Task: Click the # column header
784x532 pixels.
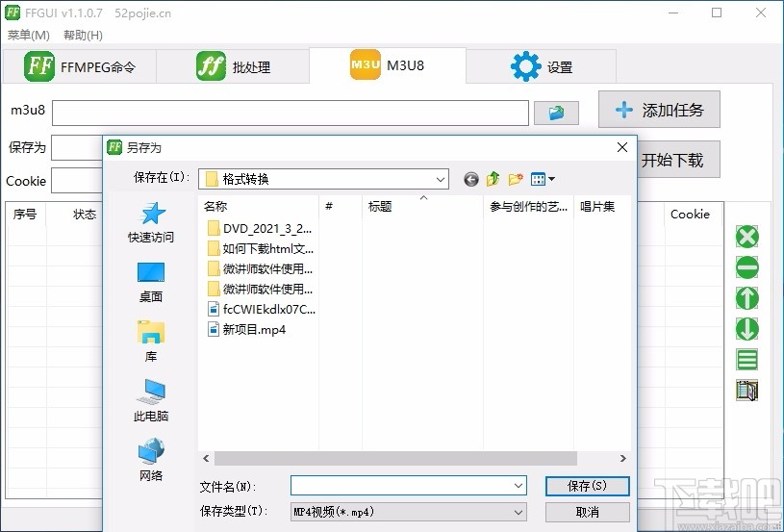Action: tap(341, 206)
